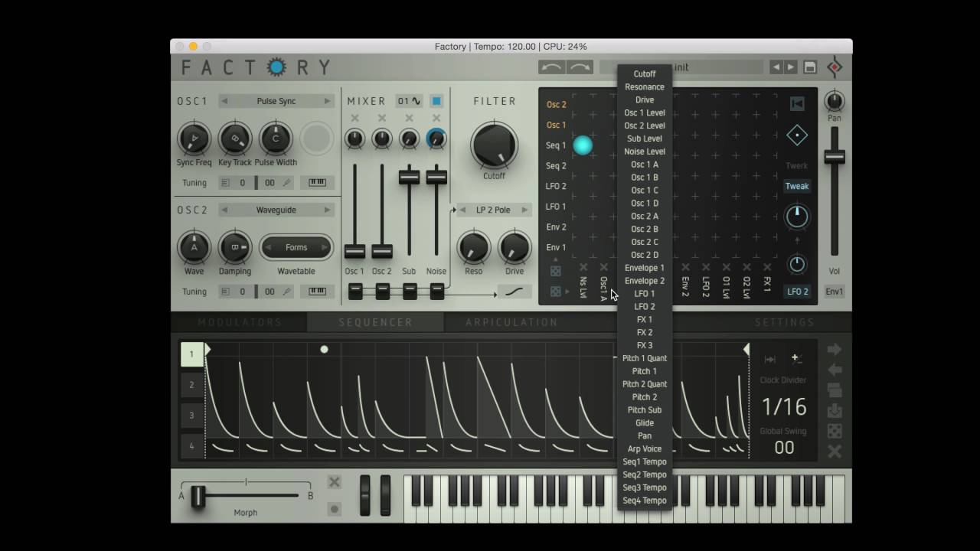Click the Morph A-B slider handle
980x551 pixels.
(198, 497)
